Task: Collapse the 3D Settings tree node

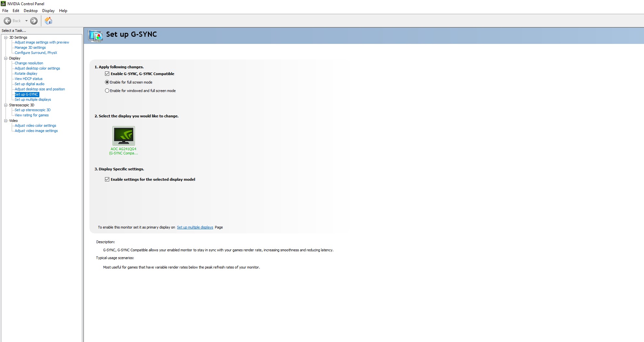Action: point(6,37)
